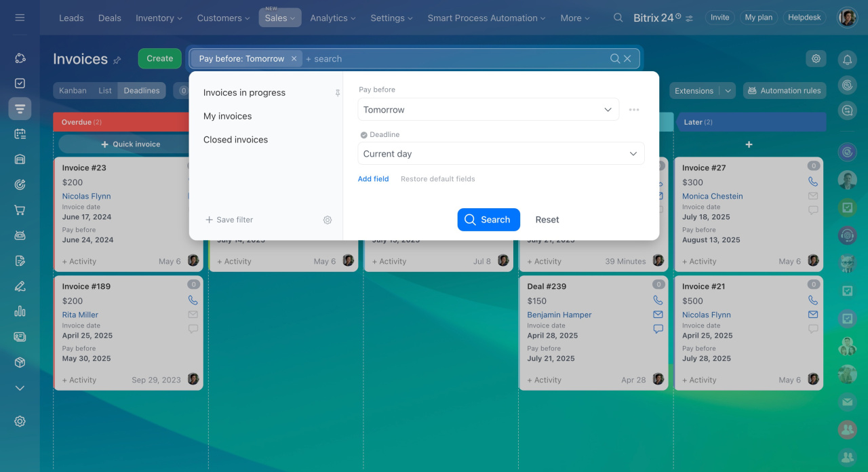The image size is (868, 472).
Task: Click email icon on Deal #239
Action: 658,315
